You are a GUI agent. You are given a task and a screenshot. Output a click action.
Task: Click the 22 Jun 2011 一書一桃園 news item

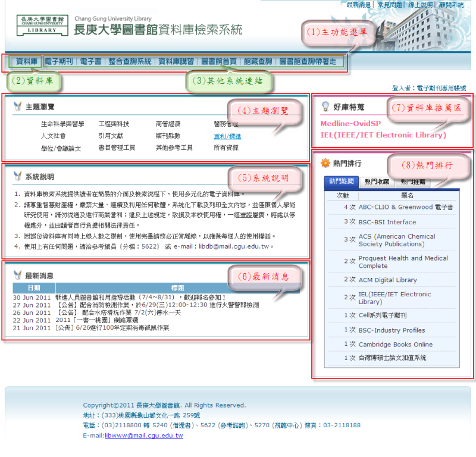(97, 320)
